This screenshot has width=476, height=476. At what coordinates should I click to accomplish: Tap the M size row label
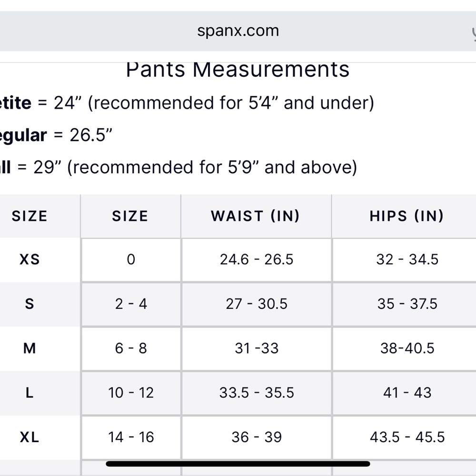point(30,348)
